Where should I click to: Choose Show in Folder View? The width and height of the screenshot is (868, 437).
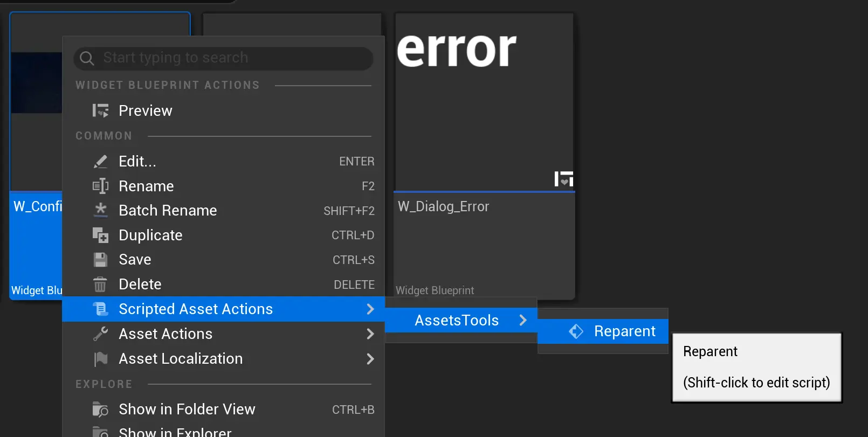coord(187,410)
